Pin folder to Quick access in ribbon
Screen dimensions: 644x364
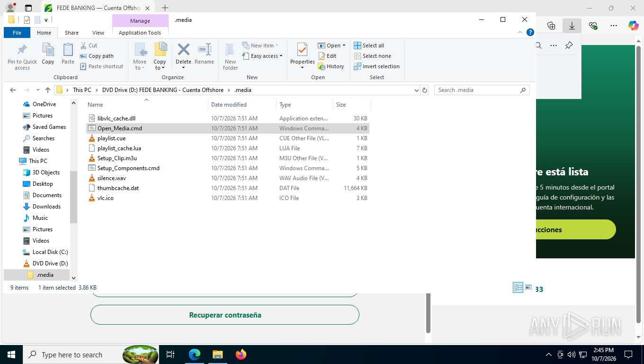22,57
